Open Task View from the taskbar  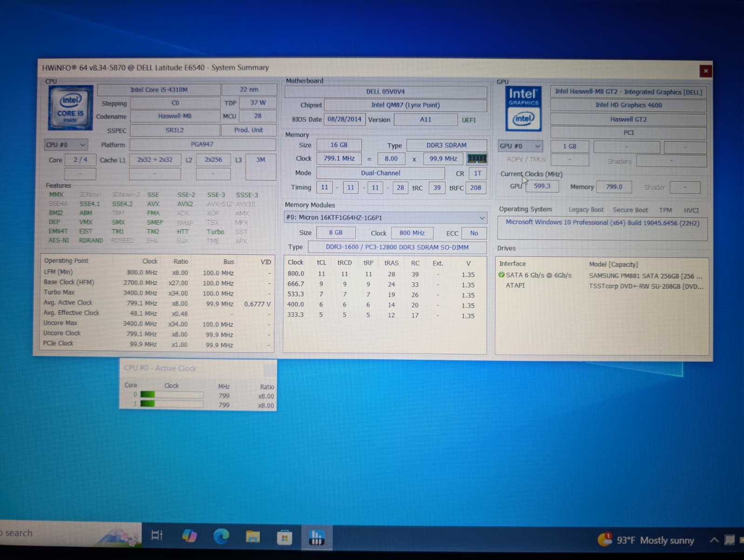[157, 535]
